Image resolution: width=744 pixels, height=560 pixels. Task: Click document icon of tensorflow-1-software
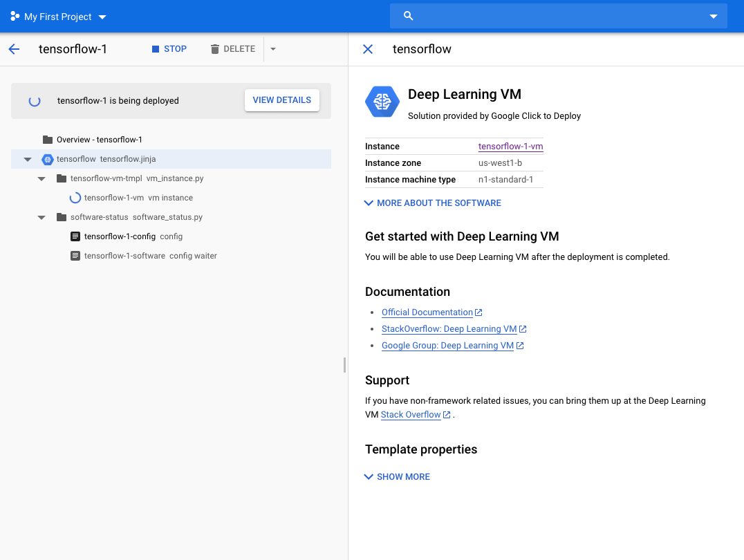(x=75, y=256)
